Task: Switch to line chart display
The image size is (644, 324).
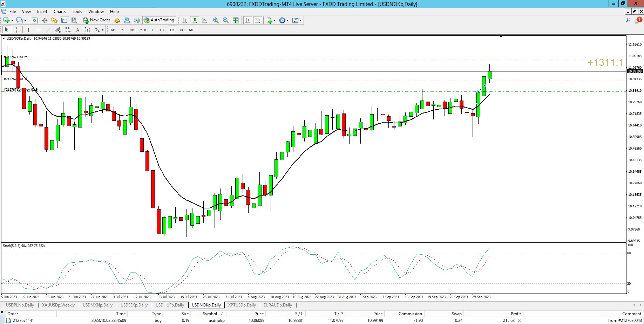Action: pos(204,20)
